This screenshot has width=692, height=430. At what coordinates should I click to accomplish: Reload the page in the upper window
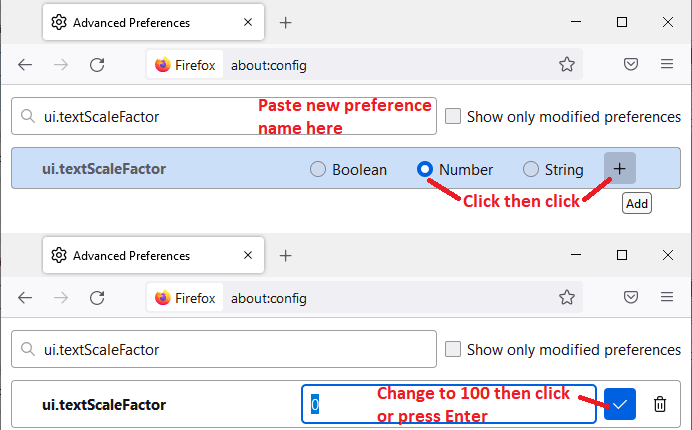(x=97, y=65)
